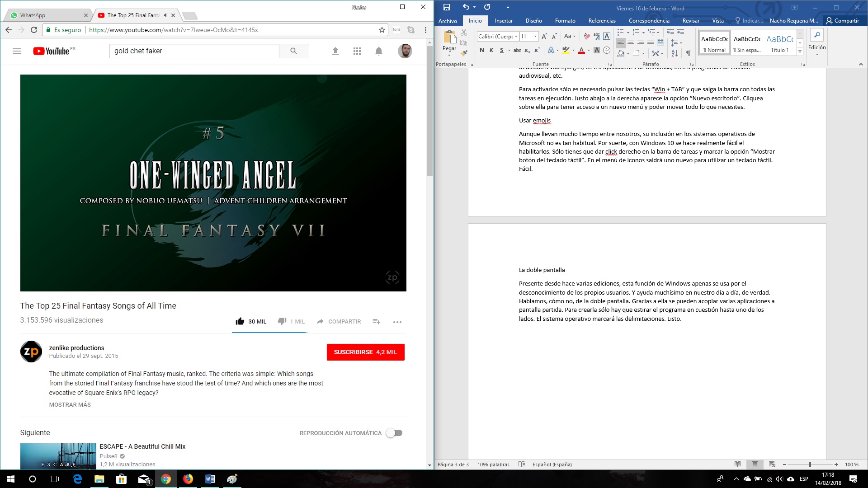Like the video with thumbs up
Screen dimensions: 868x488
240,321
